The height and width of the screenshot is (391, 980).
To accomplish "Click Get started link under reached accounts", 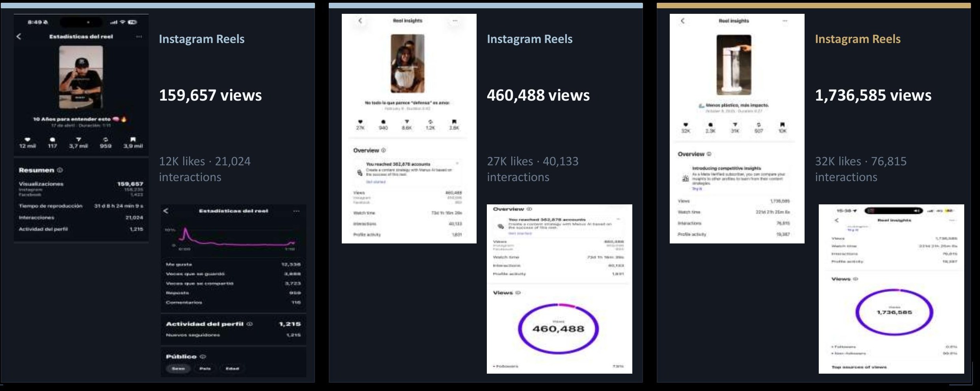I will coord(376,182).
